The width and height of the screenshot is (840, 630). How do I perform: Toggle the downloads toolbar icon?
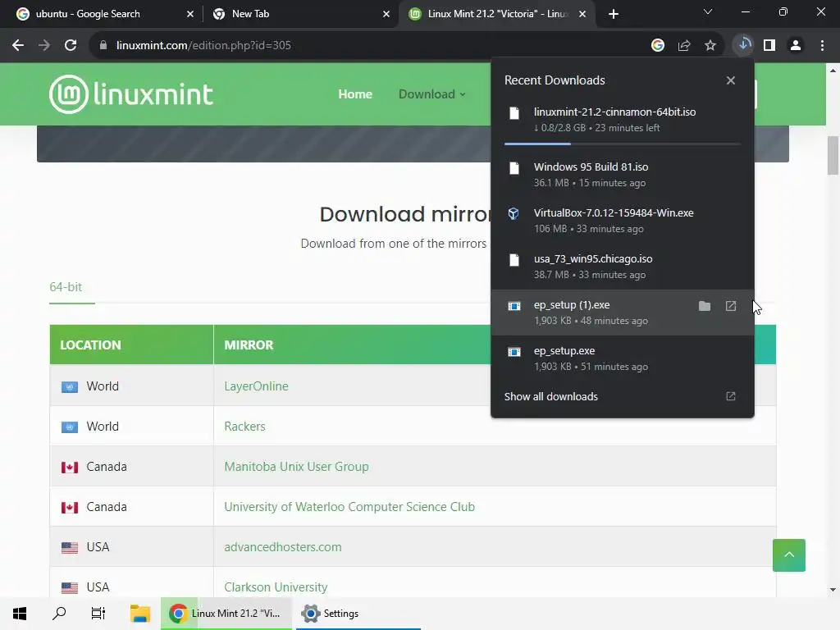[743, 45]
